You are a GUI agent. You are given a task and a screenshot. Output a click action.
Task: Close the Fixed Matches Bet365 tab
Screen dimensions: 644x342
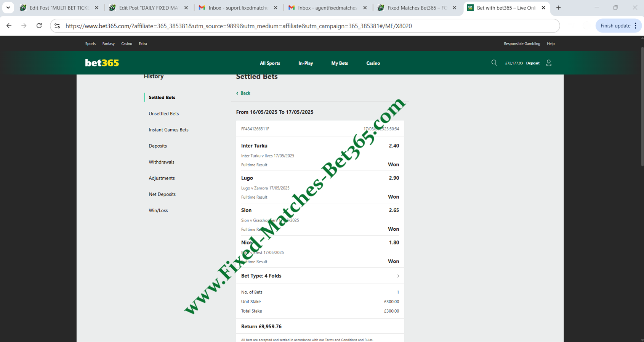click(454, 8)
